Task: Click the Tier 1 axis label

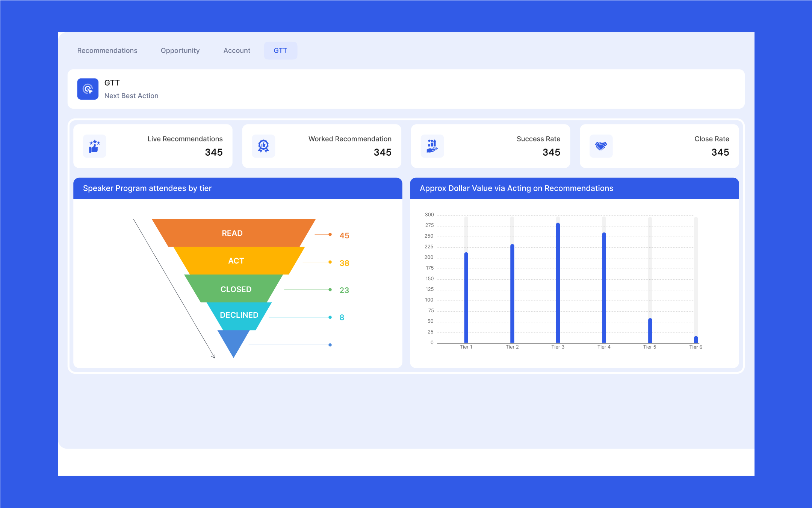Action: click(466, 347)
